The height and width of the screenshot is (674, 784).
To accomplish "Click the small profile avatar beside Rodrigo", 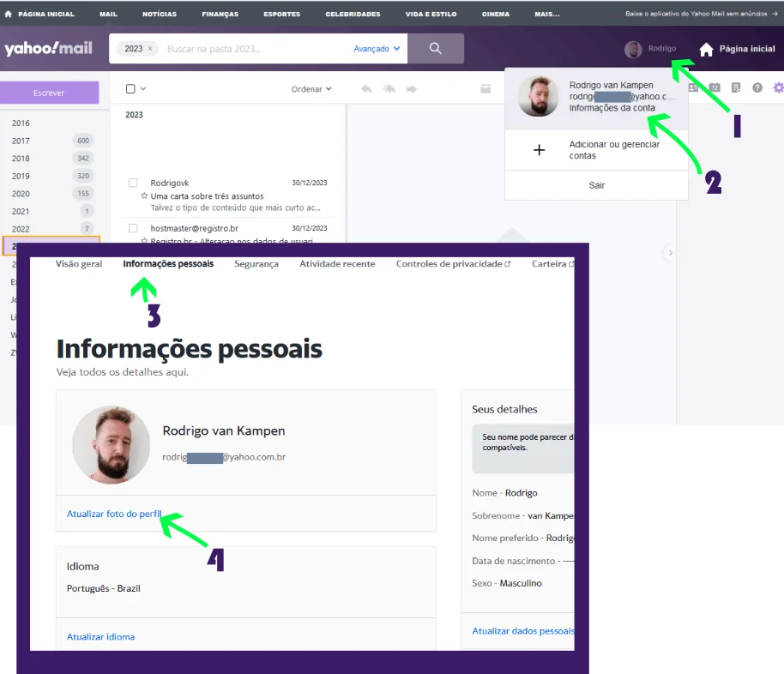I will click(633, 49).
